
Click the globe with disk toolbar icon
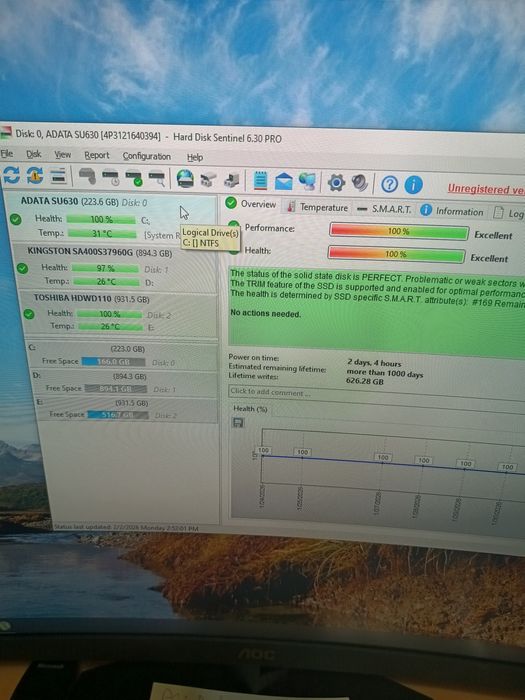click(x=185, y=179)
